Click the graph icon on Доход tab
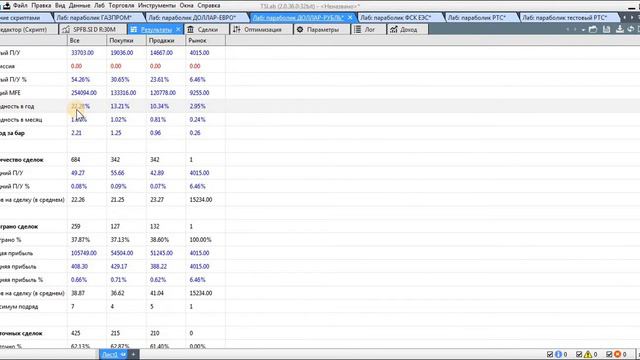Screen dimensions: 640x360 pyautogui.click(x=393, y=29)
